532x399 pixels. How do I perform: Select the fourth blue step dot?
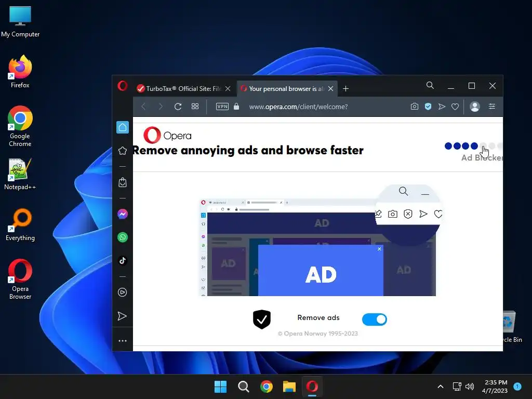(x=474, y=146)
